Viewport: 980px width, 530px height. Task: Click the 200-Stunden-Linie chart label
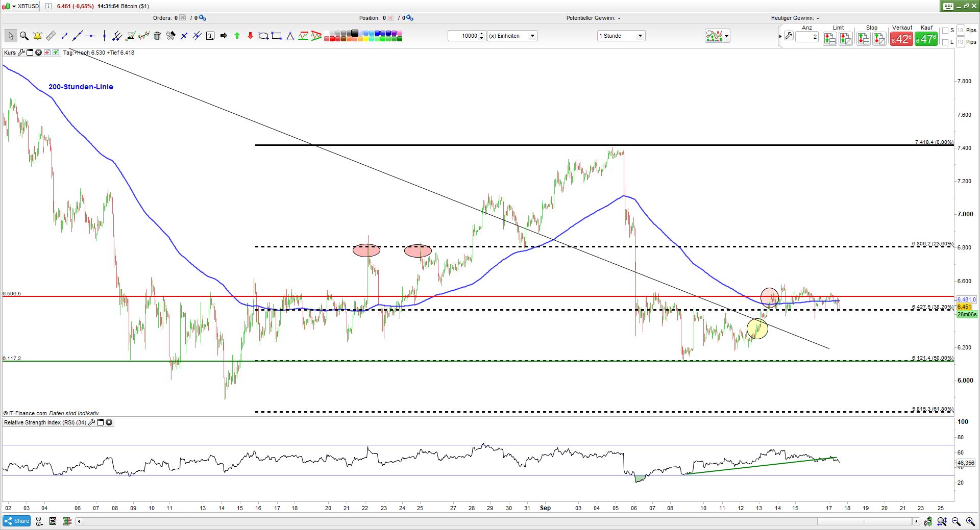(81, 87)
